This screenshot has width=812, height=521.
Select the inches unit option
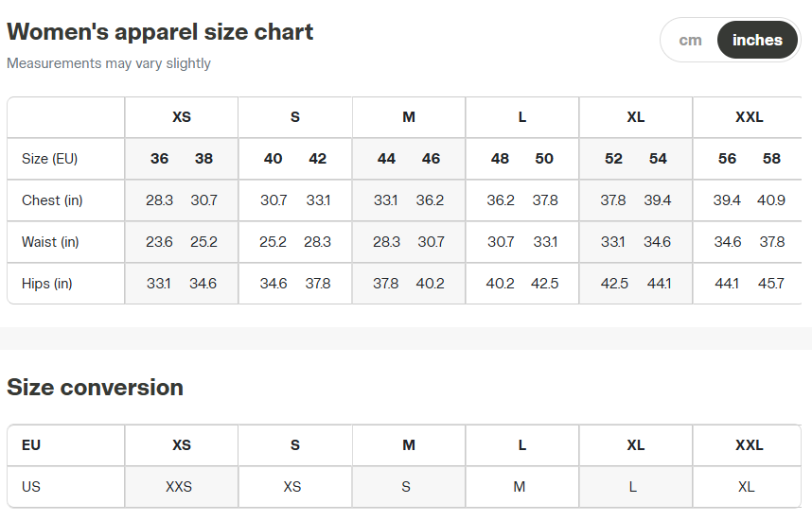point(757,41)
